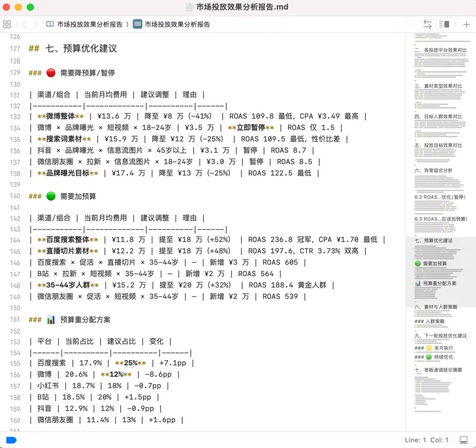Select 持续优化 entry in outline

point(433,357)
